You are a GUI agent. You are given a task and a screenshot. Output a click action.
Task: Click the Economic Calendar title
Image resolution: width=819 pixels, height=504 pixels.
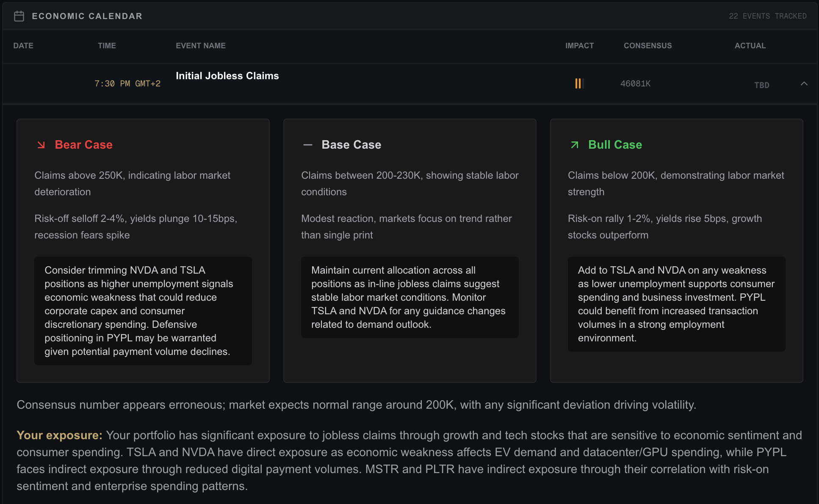tap(87, 16)
